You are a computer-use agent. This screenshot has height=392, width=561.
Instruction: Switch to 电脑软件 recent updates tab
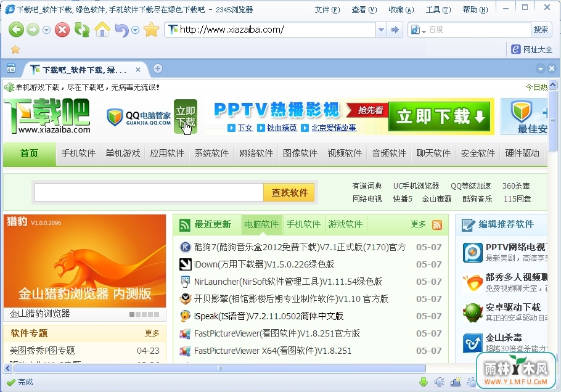coord(261,224)
